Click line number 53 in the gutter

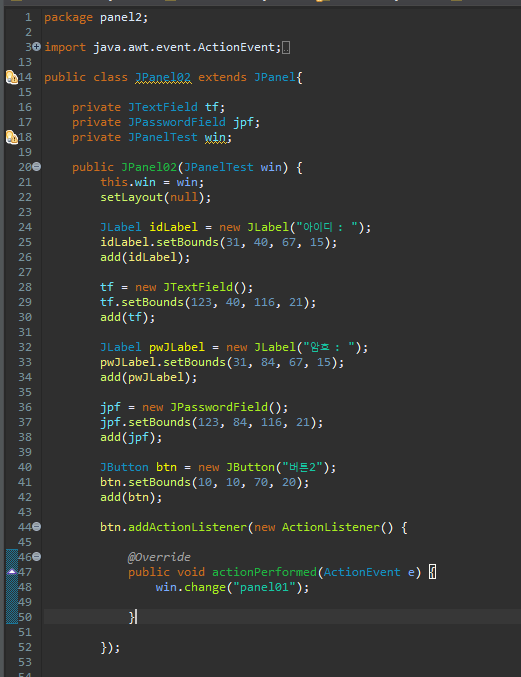click(25, 662)
